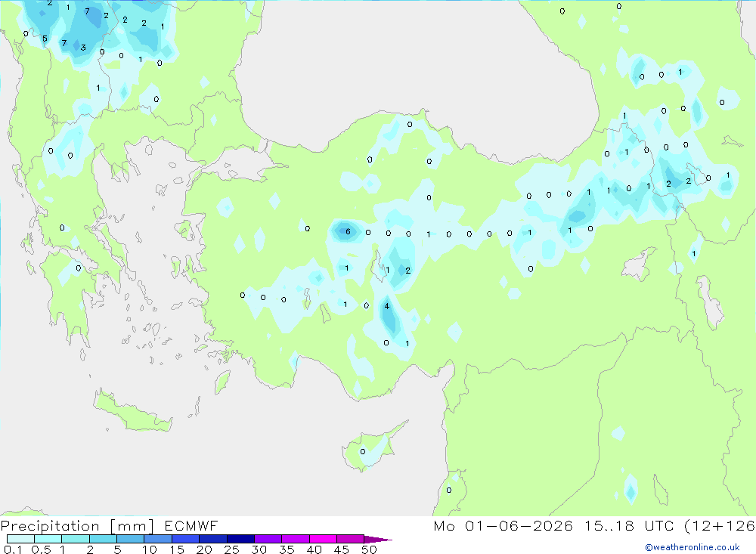Select the 5–10 mm legend color swatch
Viewport: 756px width, 554px height.
(130, 539)
